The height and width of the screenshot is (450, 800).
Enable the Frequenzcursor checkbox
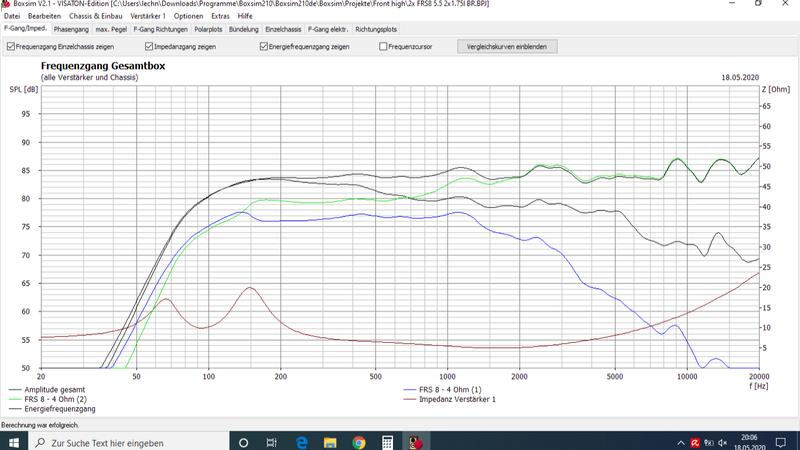point(383,46)
